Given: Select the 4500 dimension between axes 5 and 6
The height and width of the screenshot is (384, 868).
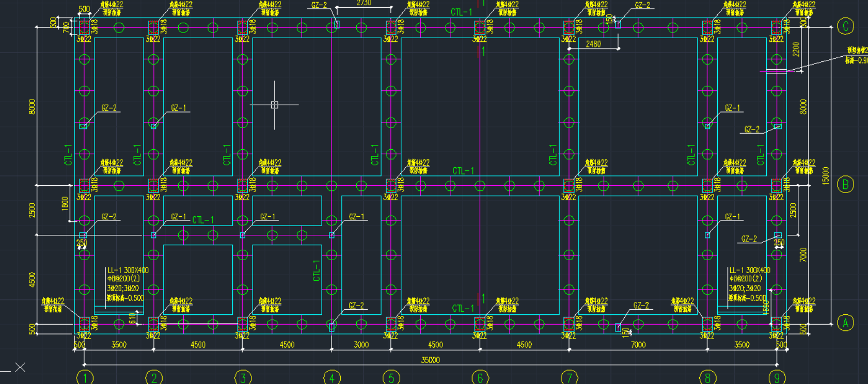Looking at the screenshot, I should [x=435, y=345].
